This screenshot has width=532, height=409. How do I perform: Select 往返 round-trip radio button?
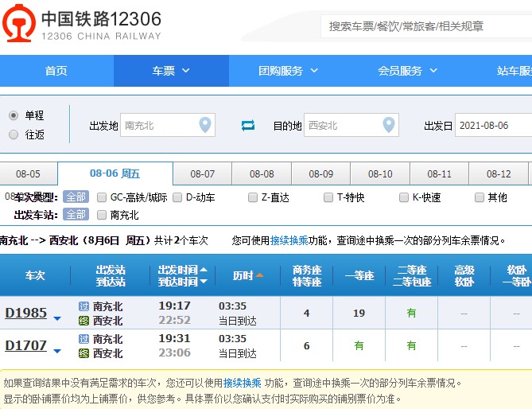[x=14, y=134]
